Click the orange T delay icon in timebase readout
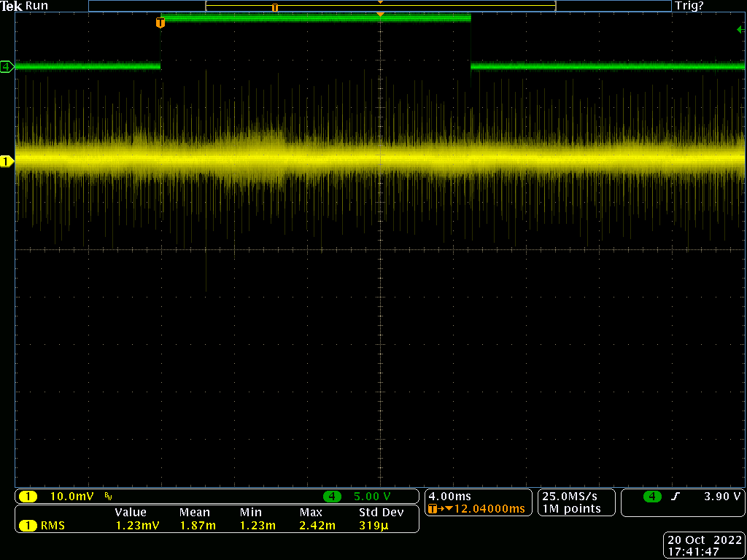The width and height of the screenshot is (747, 560). pyautogui.click(x=433, y=509)
